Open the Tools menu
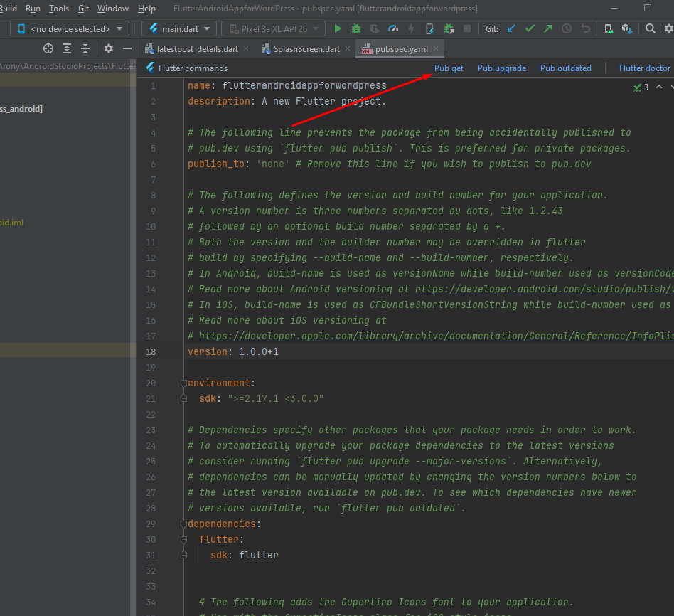The width and height of the screenshot is (674, 616). pyautogui.click(x=59, y=8)
